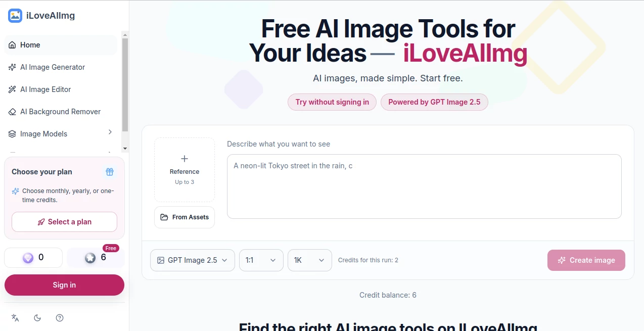Click the Try without signing in pill
644x331 pixels.
pyautogui.click(x=332, y=102)
